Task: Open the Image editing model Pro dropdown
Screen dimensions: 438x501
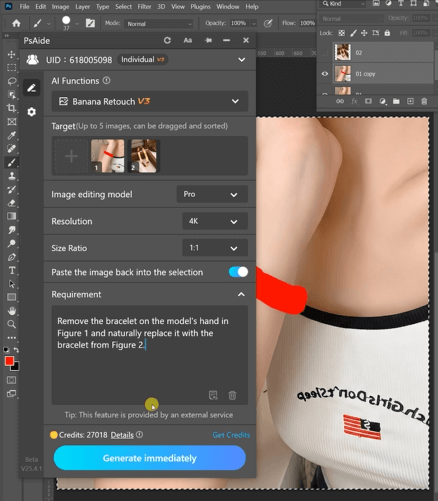Action: pyautogui.click(x=212, y=194)
